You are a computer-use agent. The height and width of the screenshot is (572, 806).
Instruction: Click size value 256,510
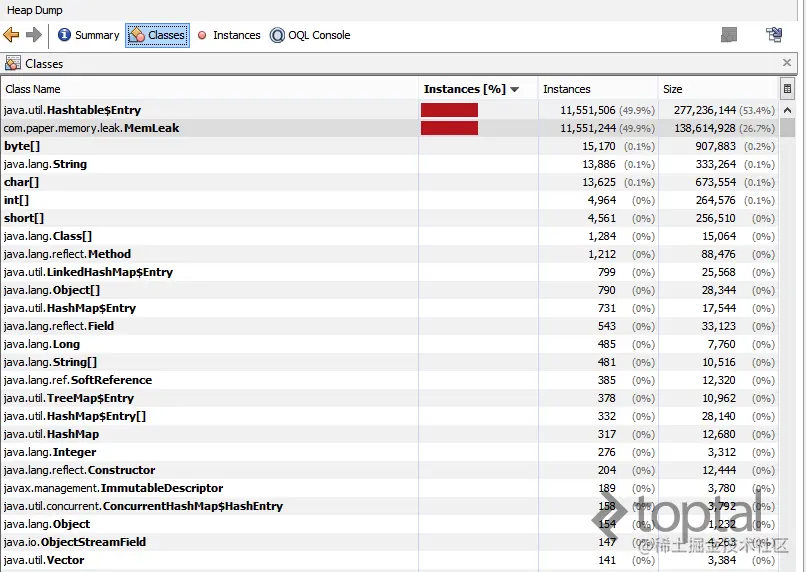(716, 218)
